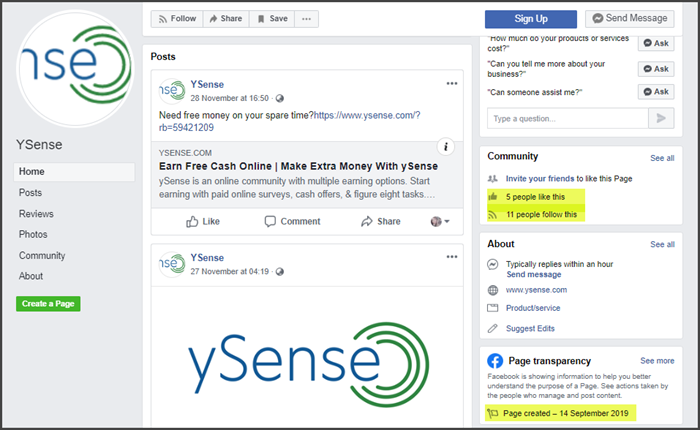
Task: Save this page with the Save button
Action: point(272,19)
